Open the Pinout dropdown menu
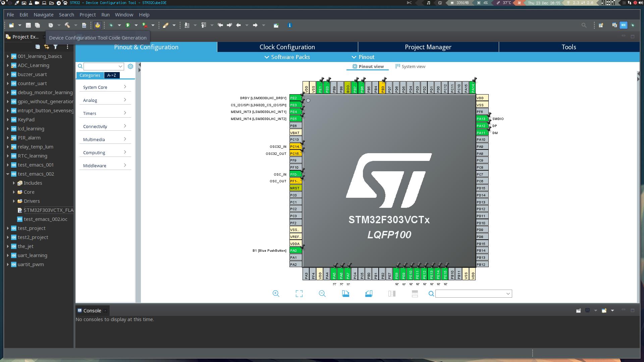644x362 pixels. [363, 57]
